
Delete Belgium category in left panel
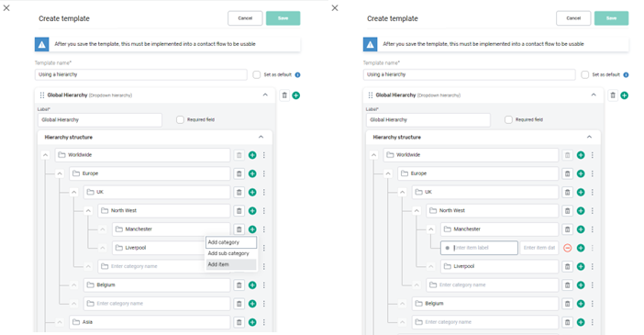click(239, 285)
